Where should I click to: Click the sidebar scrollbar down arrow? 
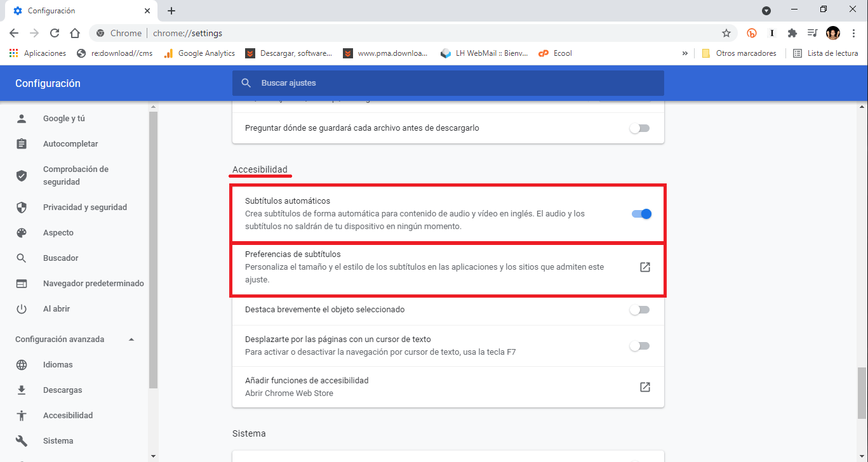click(153, 456)
